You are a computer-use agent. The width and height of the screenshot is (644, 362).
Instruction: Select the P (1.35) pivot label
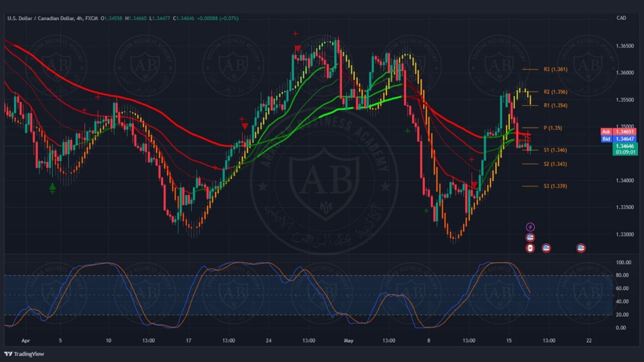pyautogui.click(x=553, y=128)
